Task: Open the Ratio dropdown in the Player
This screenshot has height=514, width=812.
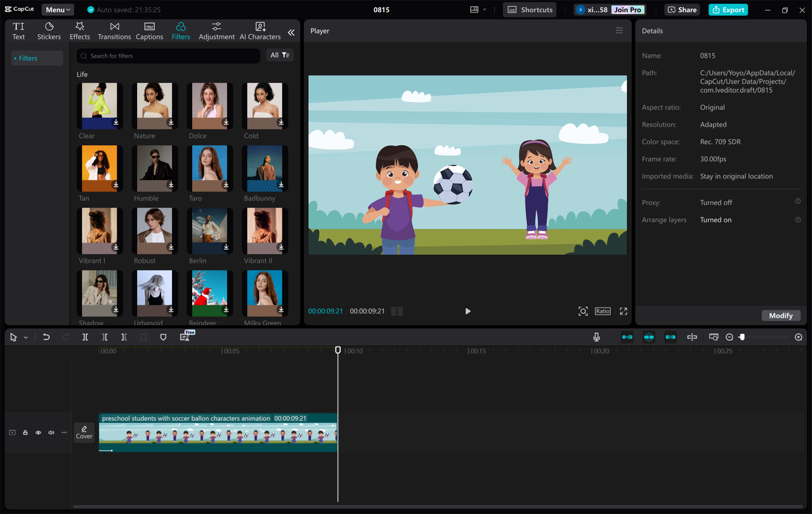Action: click(x=602, y=311)
